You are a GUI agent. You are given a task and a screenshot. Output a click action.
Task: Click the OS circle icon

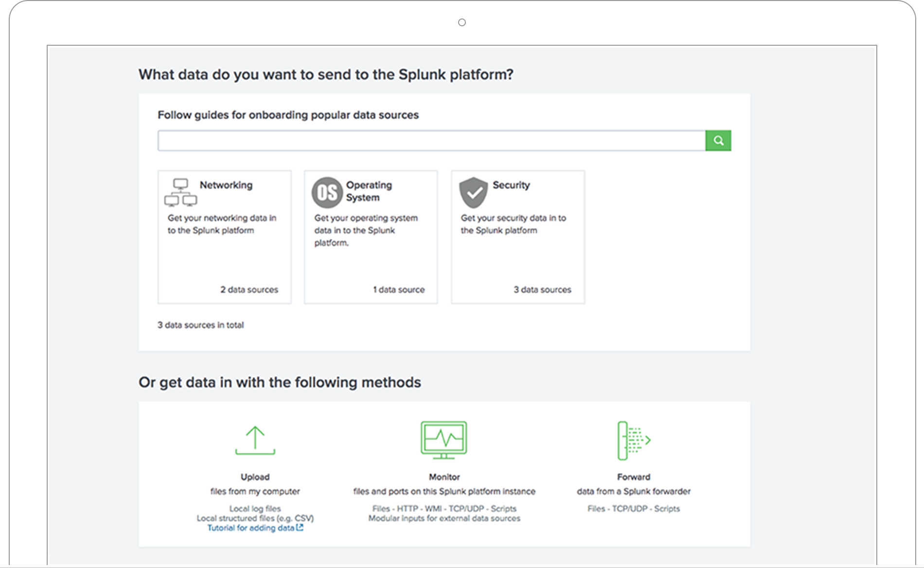click(x=327, y=193)
